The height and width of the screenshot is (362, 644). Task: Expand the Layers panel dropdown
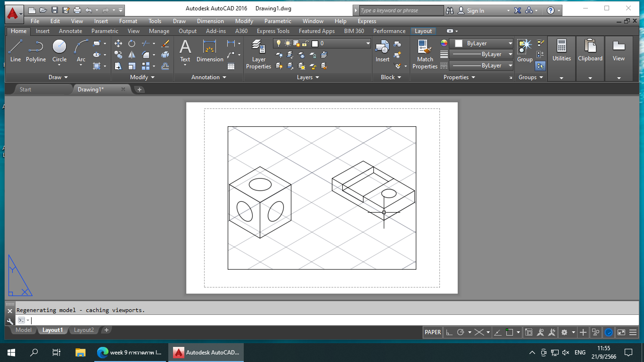tap(308, 77)
